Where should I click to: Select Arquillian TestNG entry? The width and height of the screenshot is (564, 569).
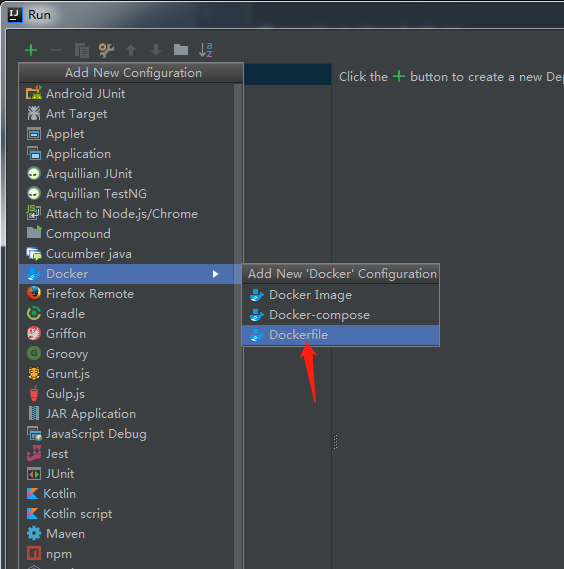(127, 194)
